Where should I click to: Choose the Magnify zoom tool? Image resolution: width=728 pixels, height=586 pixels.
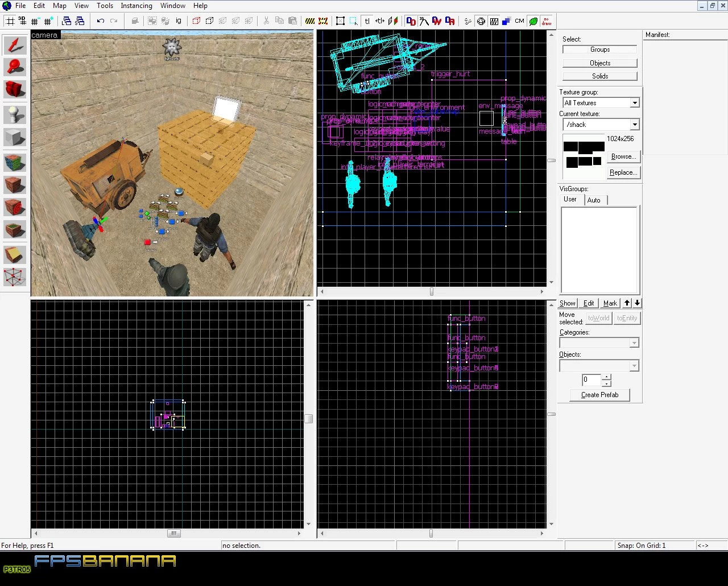click(15, 67)
